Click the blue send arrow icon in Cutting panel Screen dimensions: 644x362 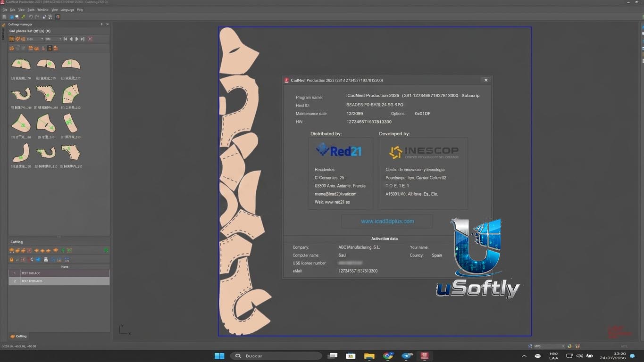pyautogui.click(x=38, y=260)
